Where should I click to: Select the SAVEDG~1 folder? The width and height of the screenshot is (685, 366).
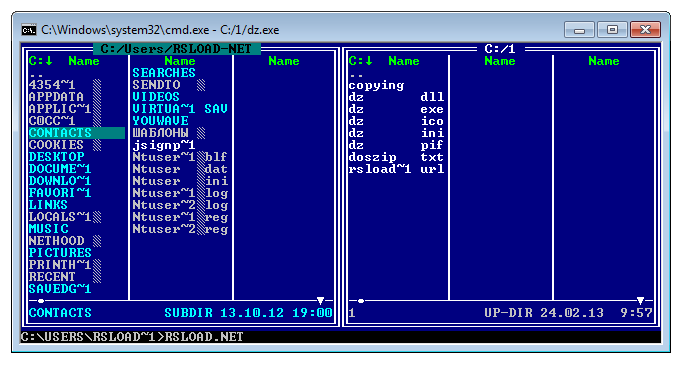tap(60, 289)
